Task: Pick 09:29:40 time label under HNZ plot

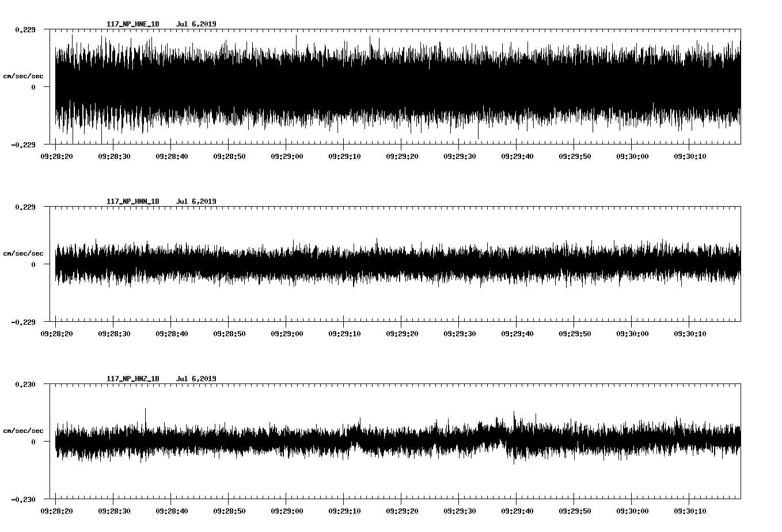Action: 517,511
